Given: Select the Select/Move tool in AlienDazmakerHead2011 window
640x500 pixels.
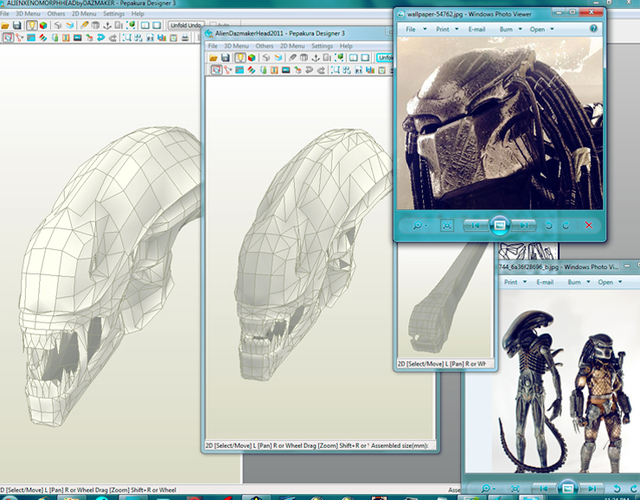Looking at the screenshot, I should pyautogui.click(x=216, y=70).
